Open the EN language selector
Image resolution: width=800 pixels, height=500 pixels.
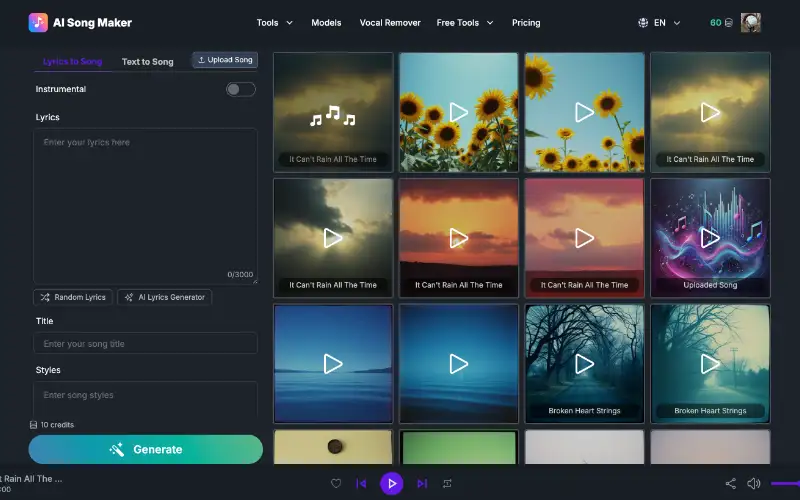pyautogui.click(x=659, y=22)
